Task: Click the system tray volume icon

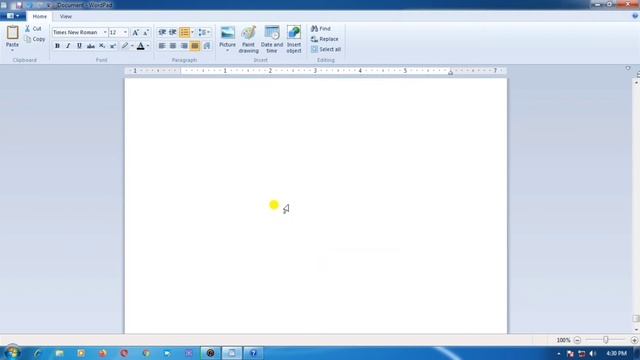Action: (593, 353)
